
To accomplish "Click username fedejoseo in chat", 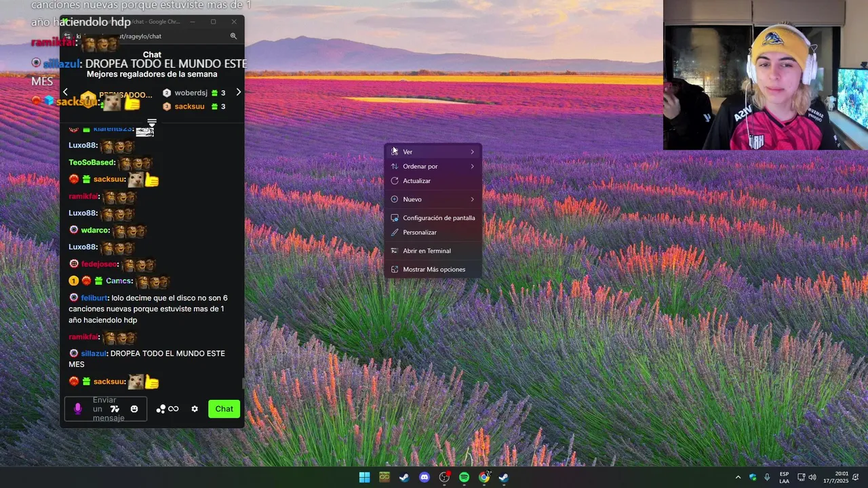I will tap(99, 264).
